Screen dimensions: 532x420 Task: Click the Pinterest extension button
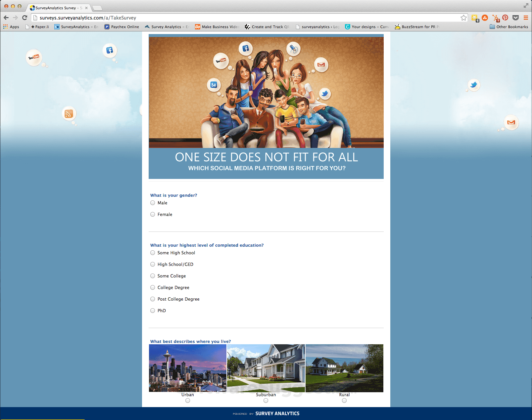point(505,18)
